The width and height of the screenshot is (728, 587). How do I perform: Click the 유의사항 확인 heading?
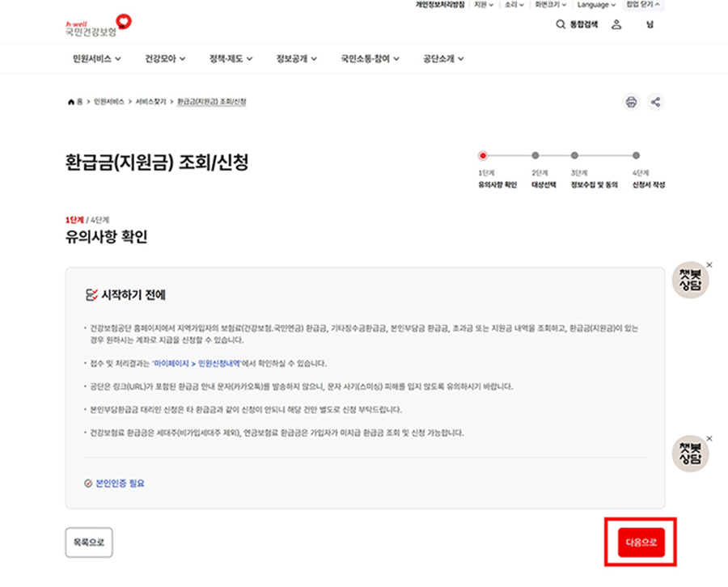click(106, 237)
